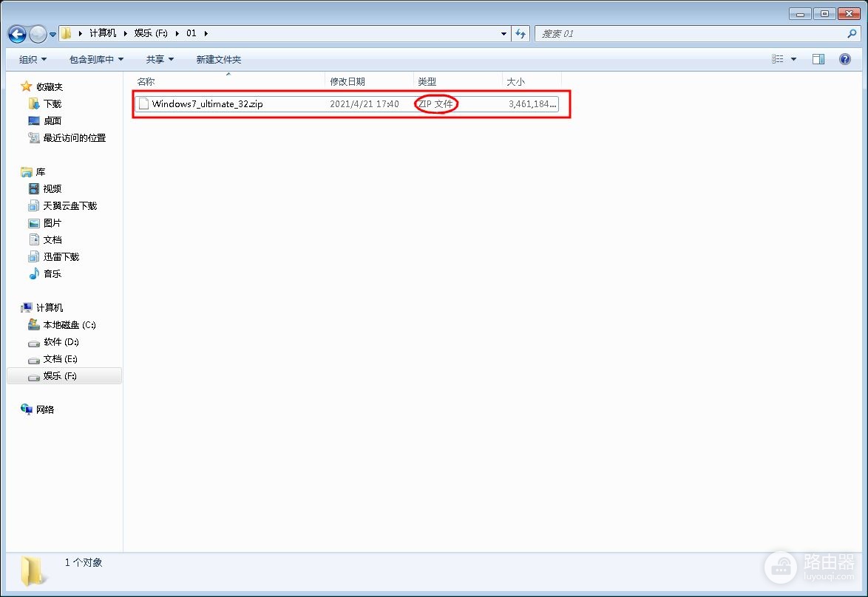
Task: Select Windows7_ultimate_32.zip file
Action: 347,104
